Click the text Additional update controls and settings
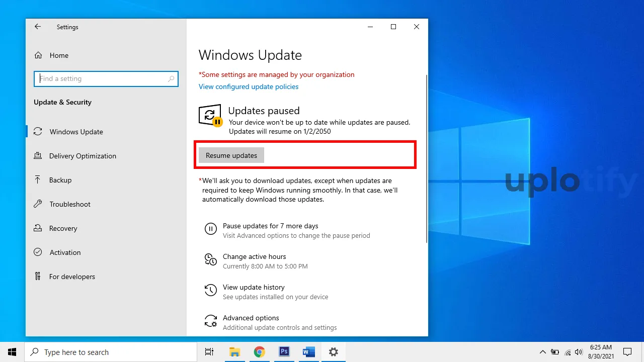 [x=280, y=327]
